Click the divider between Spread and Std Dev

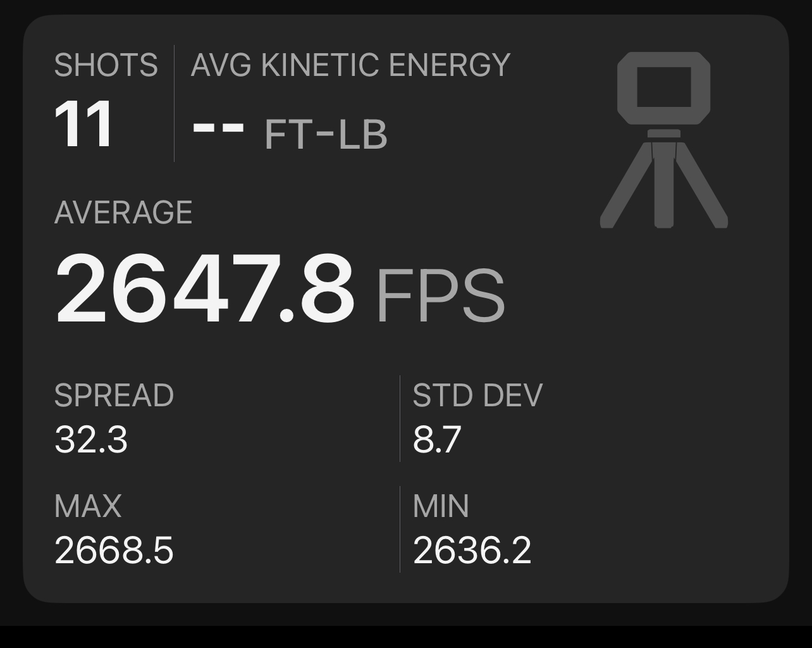(x=400, y=418)
